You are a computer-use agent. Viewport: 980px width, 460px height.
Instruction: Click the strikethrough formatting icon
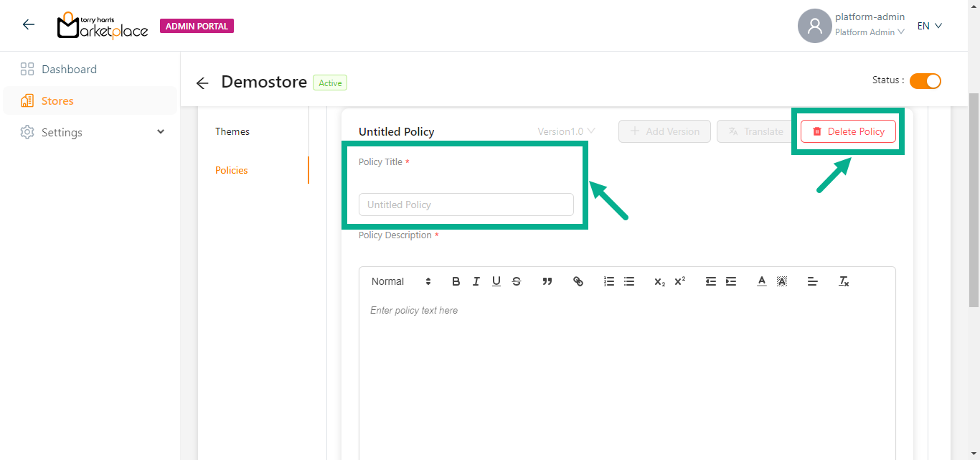click(517, 281)
